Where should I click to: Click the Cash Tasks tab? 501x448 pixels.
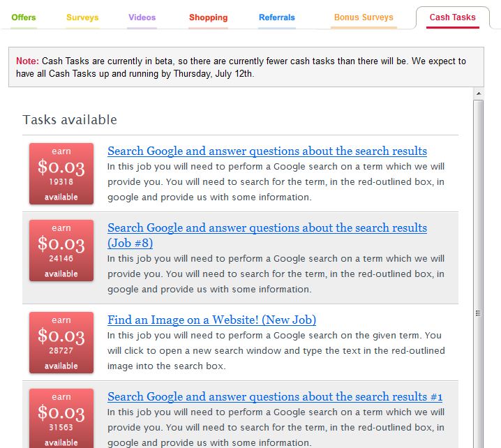click(x=452, y=17)
